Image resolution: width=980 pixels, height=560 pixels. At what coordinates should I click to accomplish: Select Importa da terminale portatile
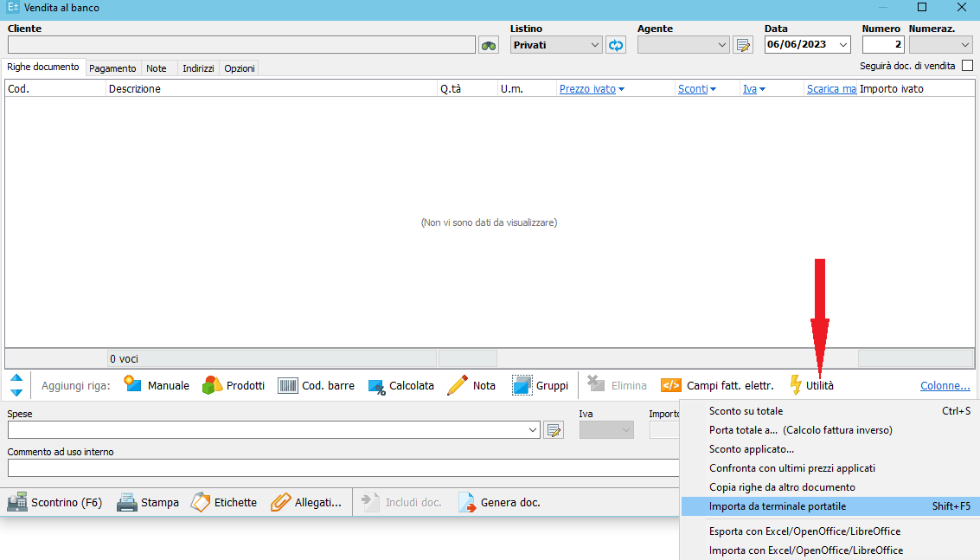point(829,506)
